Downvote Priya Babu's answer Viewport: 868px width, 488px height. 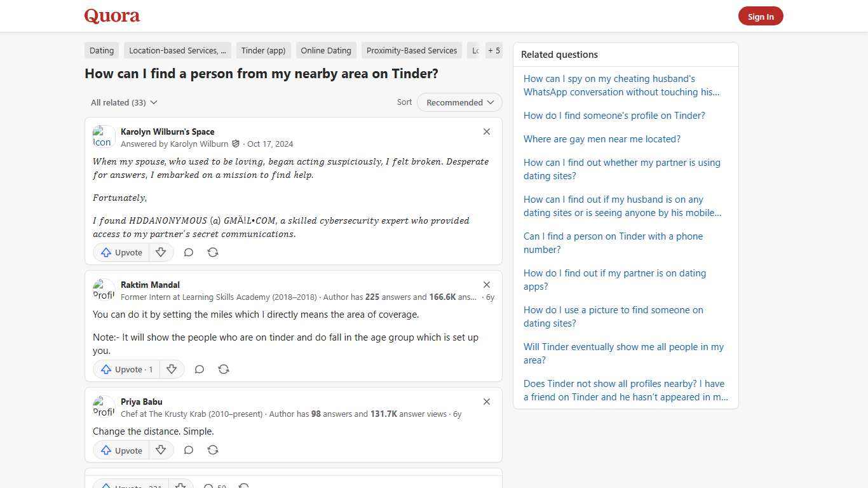pyautogui.click(x=161, y=450)
